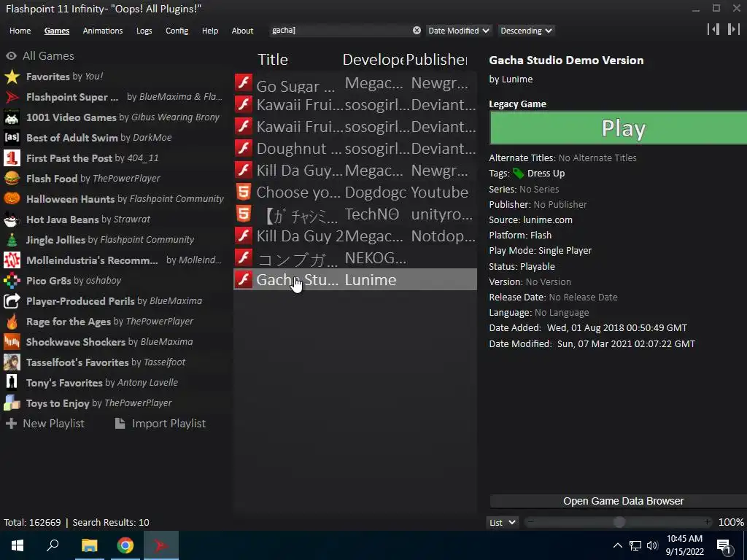Open the About tab
Image resolution: width=747 pixels, height=560 pixels.
click(242, 31)
